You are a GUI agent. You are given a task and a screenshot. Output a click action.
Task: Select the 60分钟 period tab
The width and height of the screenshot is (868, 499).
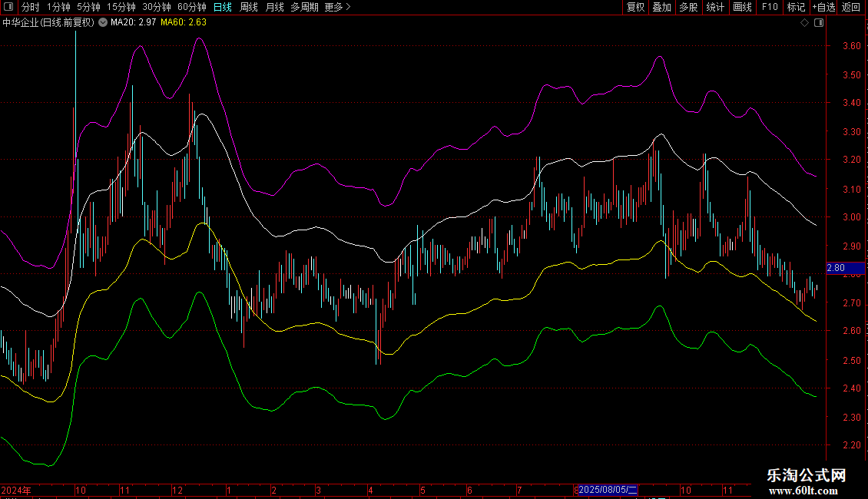pyautogui.click(x=192, y=7)
